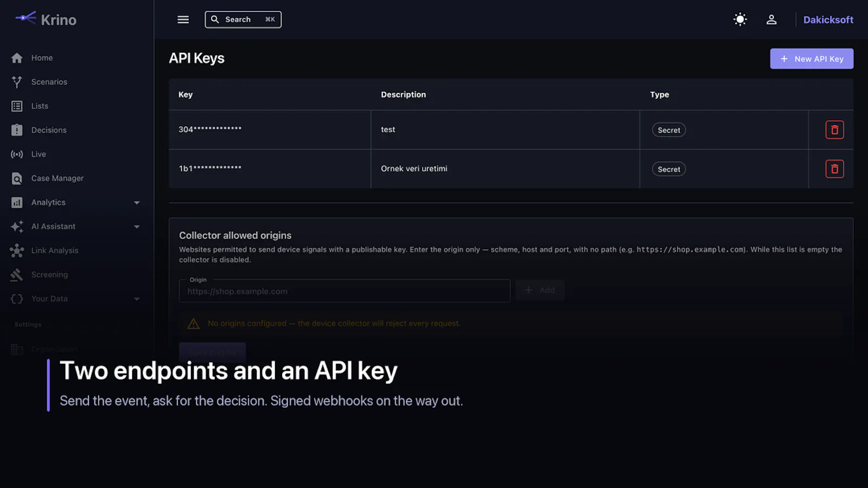The image size is (868, 488).
Task: Click the 'API Keys' page title
Action: [x=196, y=58]
